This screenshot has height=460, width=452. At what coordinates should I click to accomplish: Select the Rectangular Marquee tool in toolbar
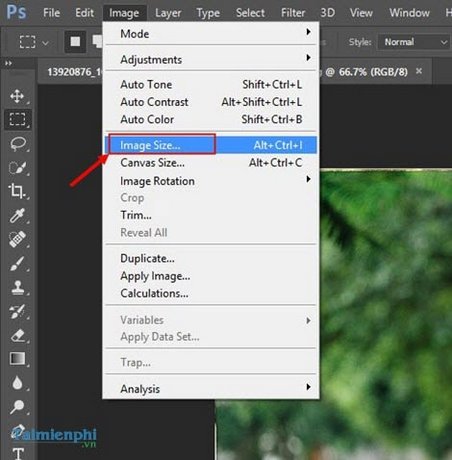[18, 119]
